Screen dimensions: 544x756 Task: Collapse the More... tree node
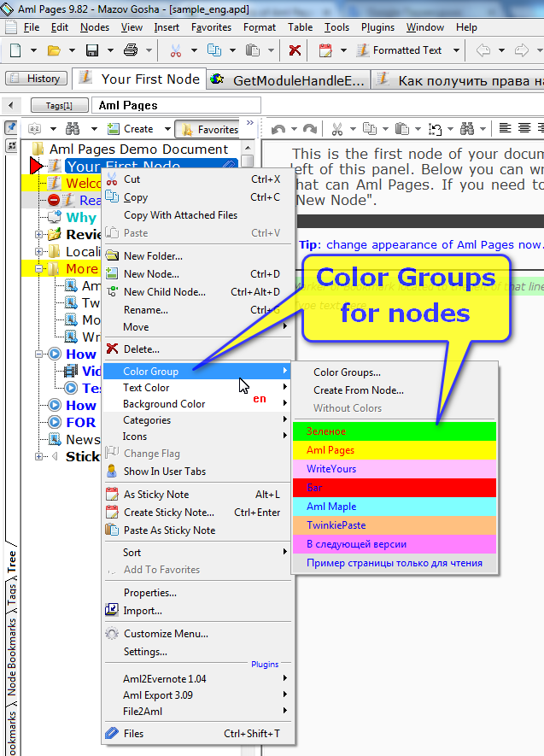tap(38, 268)
